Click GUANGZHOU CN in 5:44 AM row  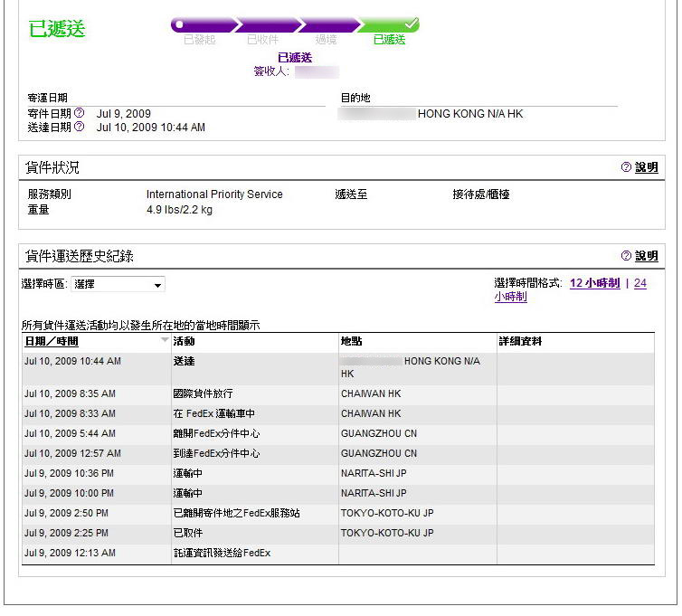(x=379, y=433)
